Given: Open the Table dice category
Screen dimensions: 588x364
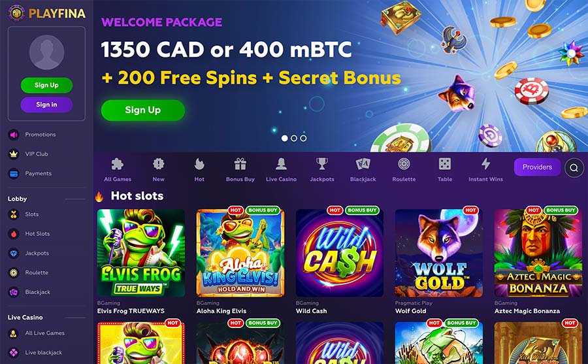Looking at the screenshot, I should [445, 164].
